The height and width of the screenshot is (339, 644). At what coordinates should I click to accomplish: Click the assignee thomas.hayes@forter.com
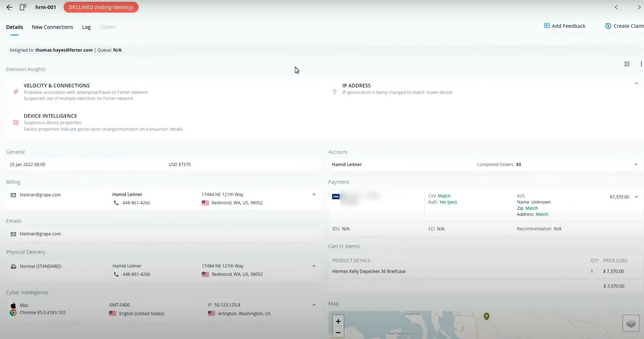point(64,50)
